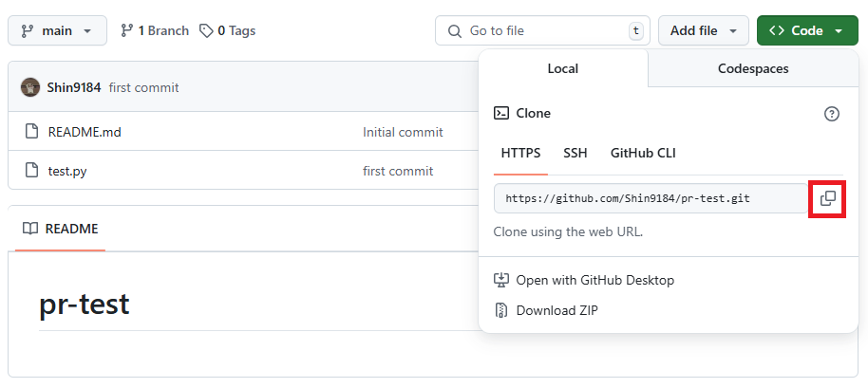
Task: Click the Shin9184 user avatar
Action: click(30, 87)
